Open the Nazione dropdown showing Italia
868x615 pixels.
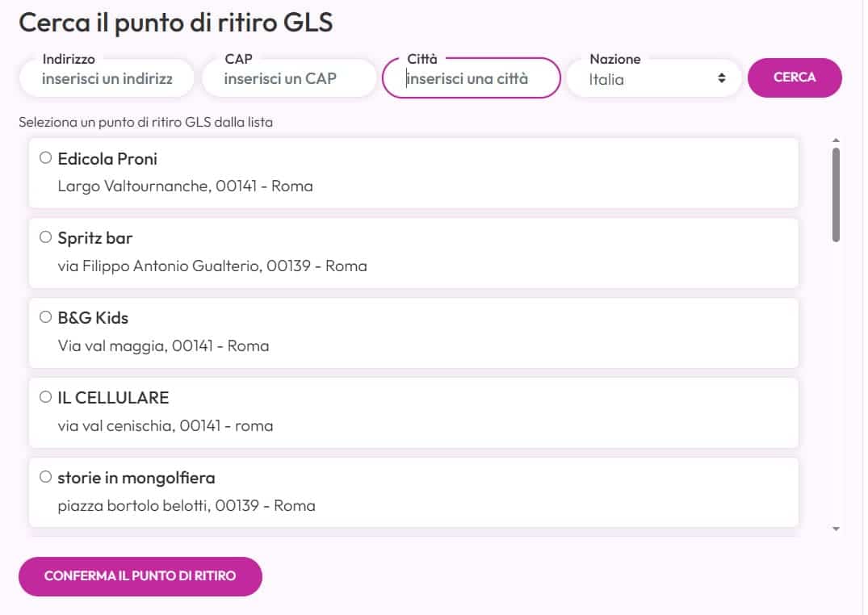[x=654, y=78]
